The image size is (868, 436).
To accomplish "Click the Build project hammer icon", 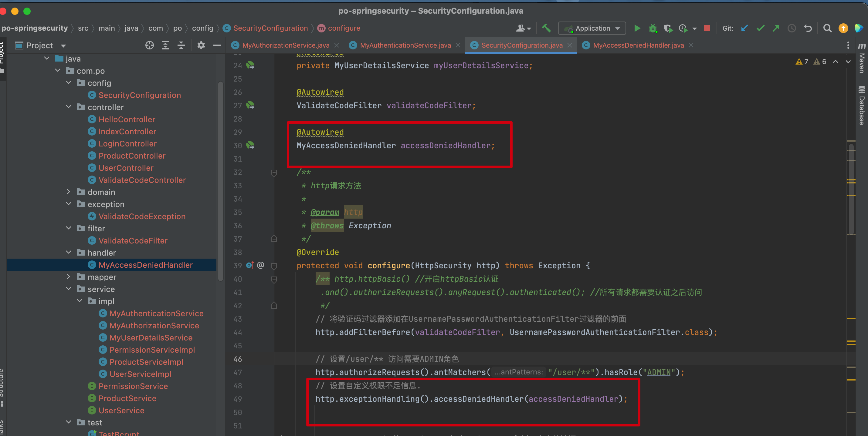I will [x=546, y=28].
